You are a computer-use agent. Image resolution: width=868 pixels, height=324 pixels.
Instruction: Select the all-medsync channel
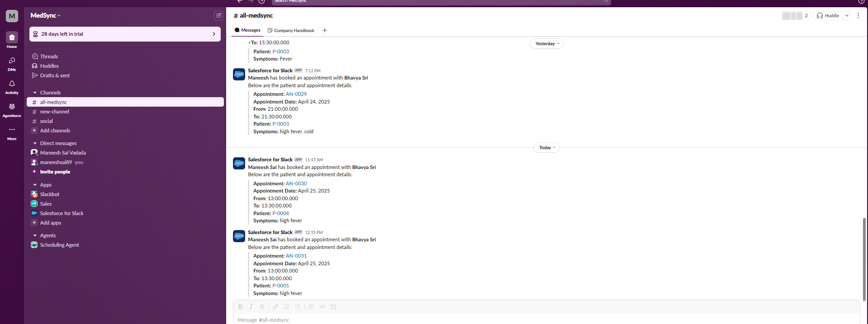[125, 102]
